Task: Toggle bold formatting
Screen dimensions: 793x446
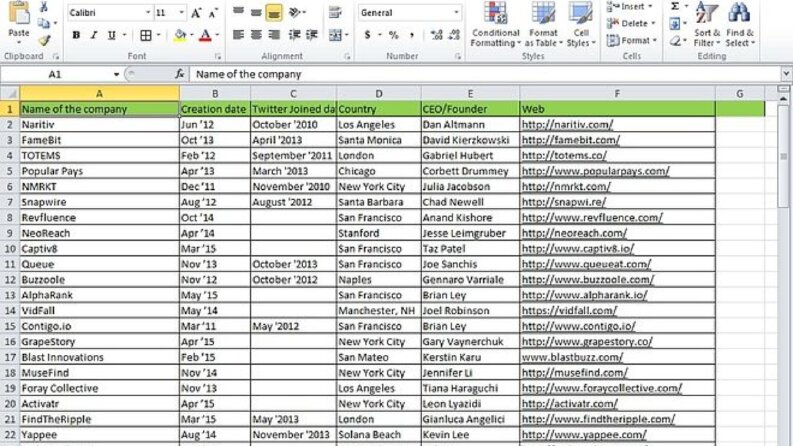Action: [x=76, y=35]
